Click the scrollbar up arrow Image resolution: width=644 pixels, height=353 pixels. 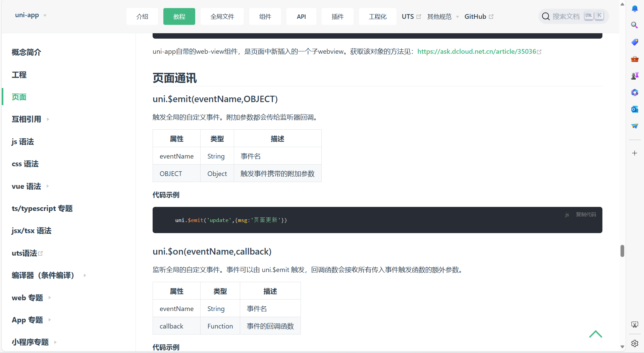click(622, 4)
